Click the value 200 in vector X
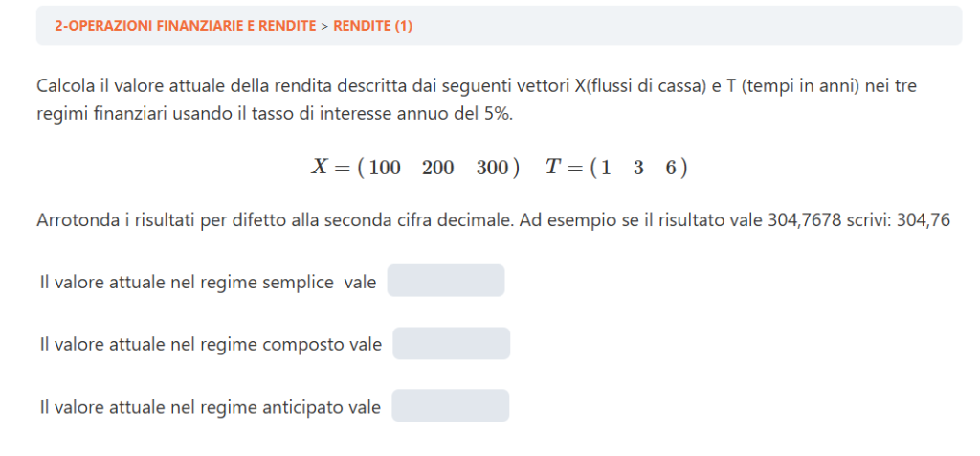980x456 pixels. pos(437,168)
